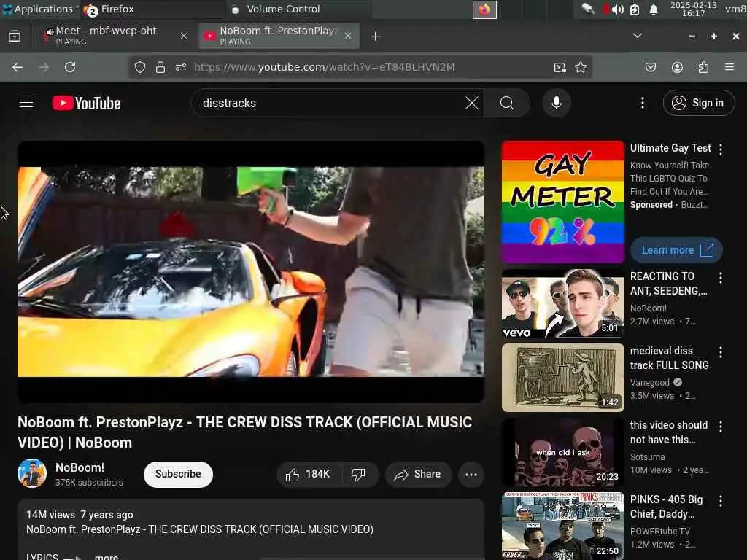This screenshot has width=747, height=560.
Task: Clear the disstracks search text
Action: (x=472, y=103)
